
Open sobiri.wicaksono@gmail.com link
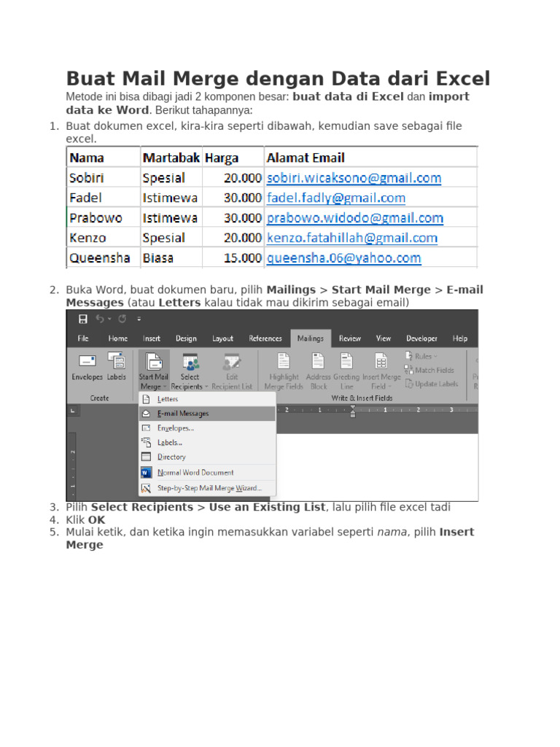pos(354,178)
